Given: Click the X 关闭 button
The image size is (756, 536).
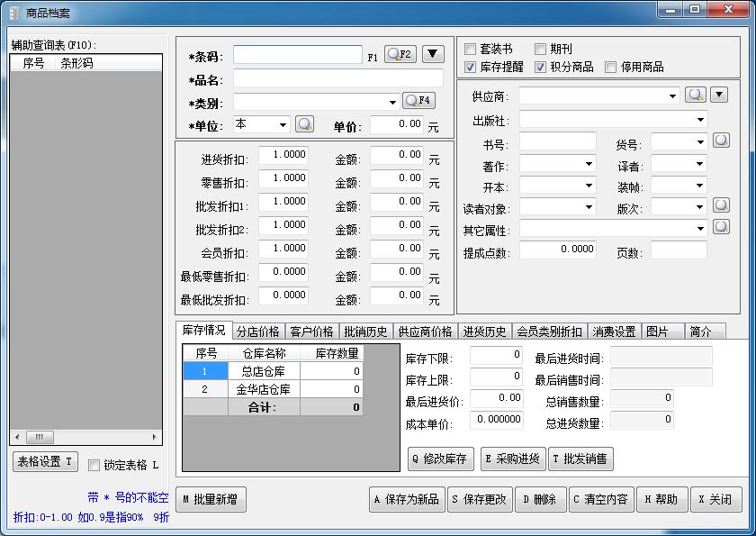Looking at the screenshot, I should point(716,499).
